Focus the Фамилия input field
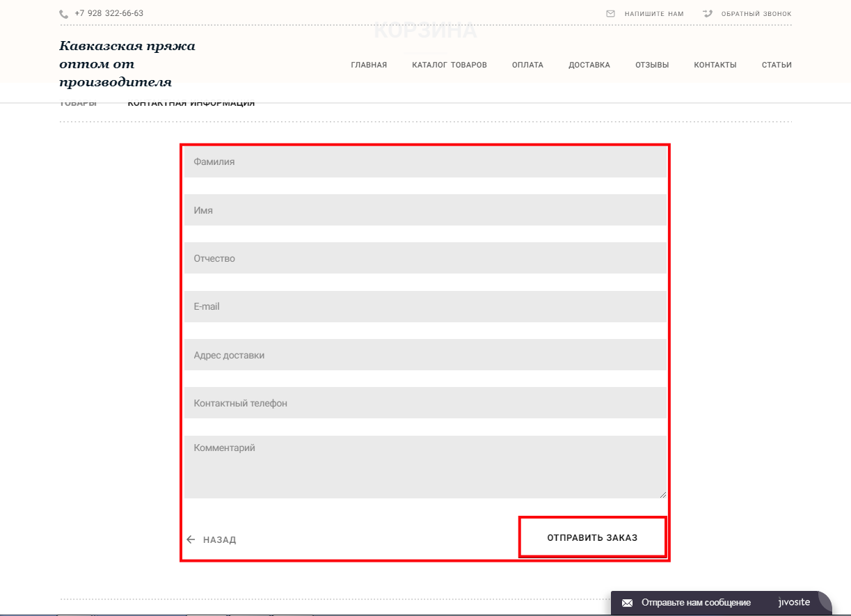The width and height of the screenshot is (851, 616). pos(425,161)
